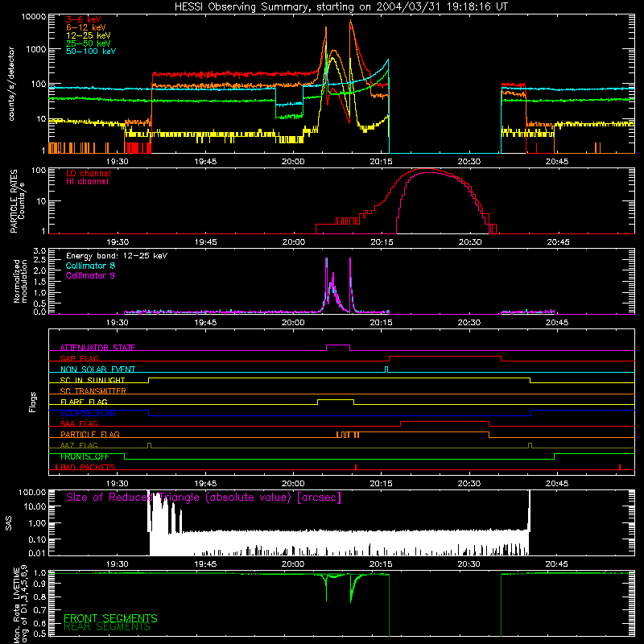Click the ECLIPSE FLAG label
Image resolution: width=644 pixels, height=644 pixels.
tap(88, 413)
